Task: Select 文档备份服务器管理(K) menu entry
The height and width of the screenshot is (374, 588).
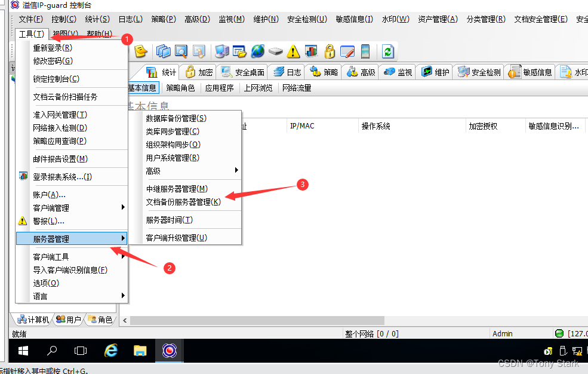Action: click(x=183, y=202)
